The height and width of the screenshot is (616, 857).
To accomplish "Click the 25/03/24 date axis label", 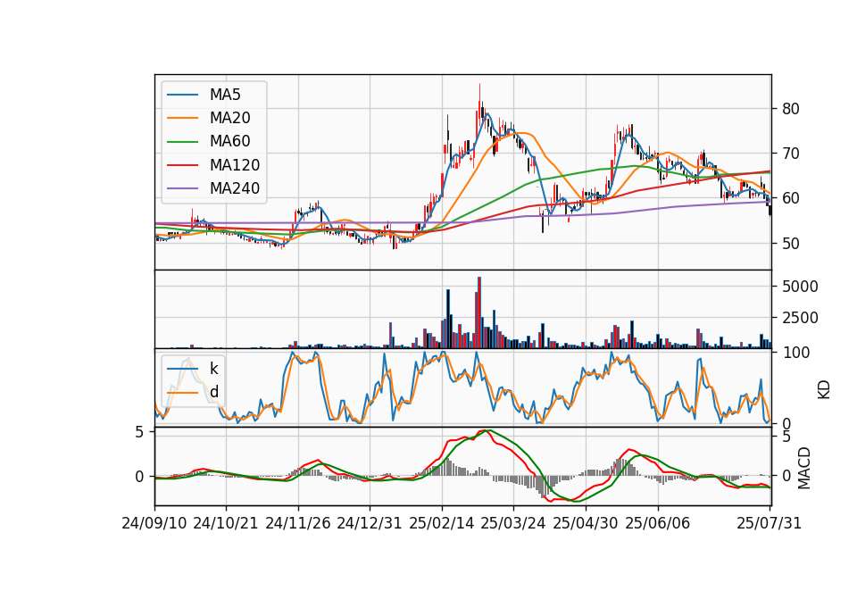I will pyautogui.click(x=513, y=523).
